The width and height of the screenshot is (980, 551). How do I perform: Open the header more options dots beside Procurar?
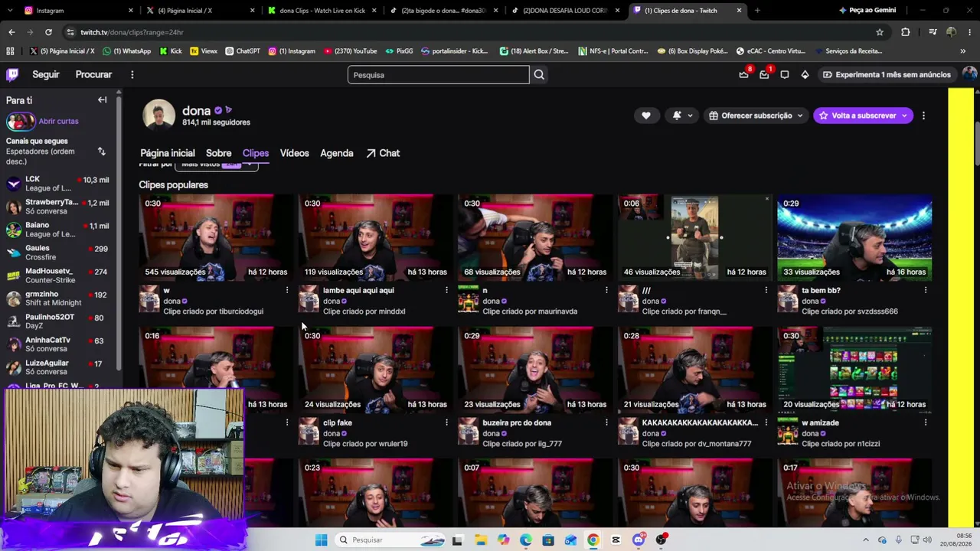[x=132, y=74]
